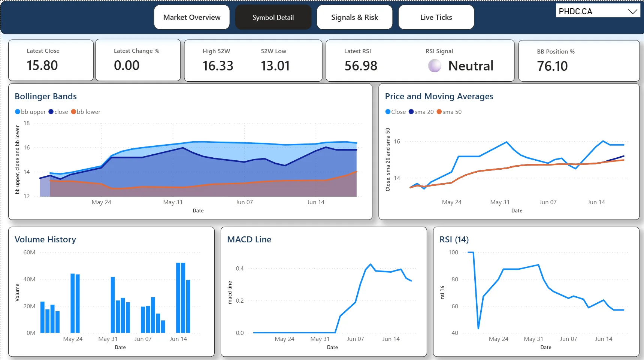This screenshot has width=644, height=360.
Task: Click the rsi 14 y-axis title
Action: [x=442, y=293]
